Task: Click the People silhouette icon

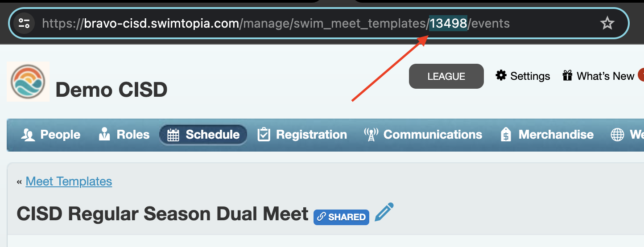Action: [28, 135]
